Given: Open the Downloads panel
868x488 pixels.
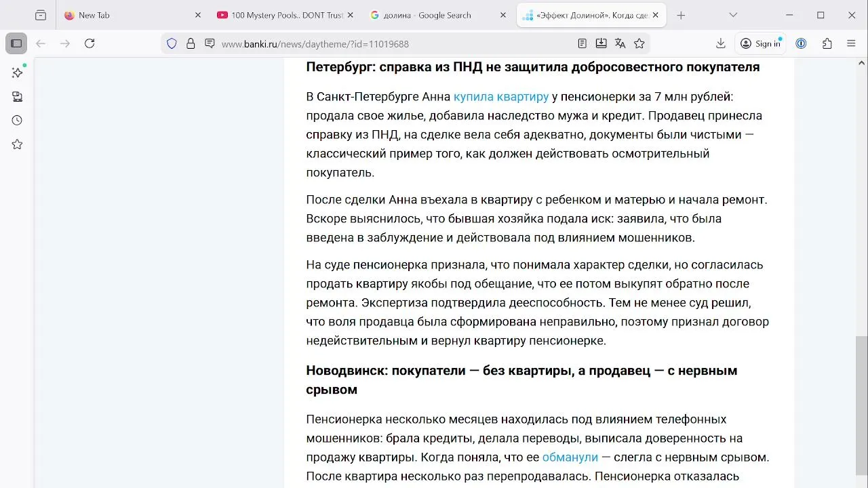Looking at the screenshot, I should (721, 43).
